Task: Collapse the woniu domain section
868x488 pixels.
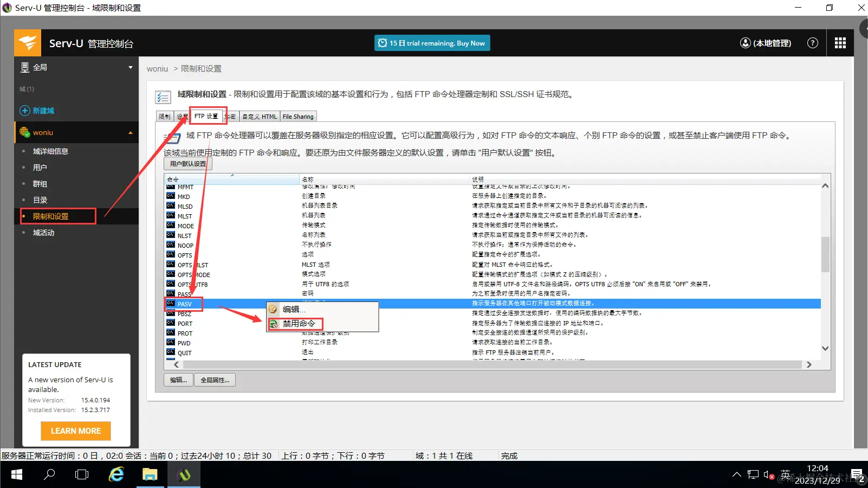Action: click(x=131, y=132)
